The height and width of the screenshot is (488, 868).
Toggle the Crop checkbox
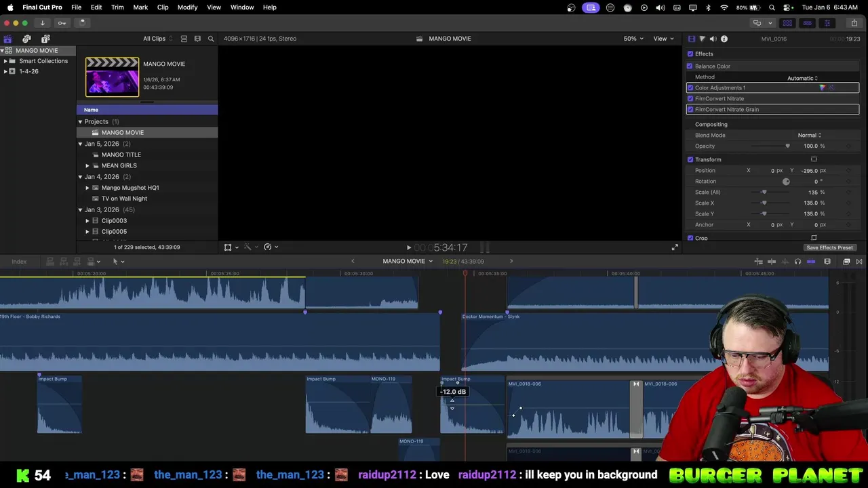[690, 238]
